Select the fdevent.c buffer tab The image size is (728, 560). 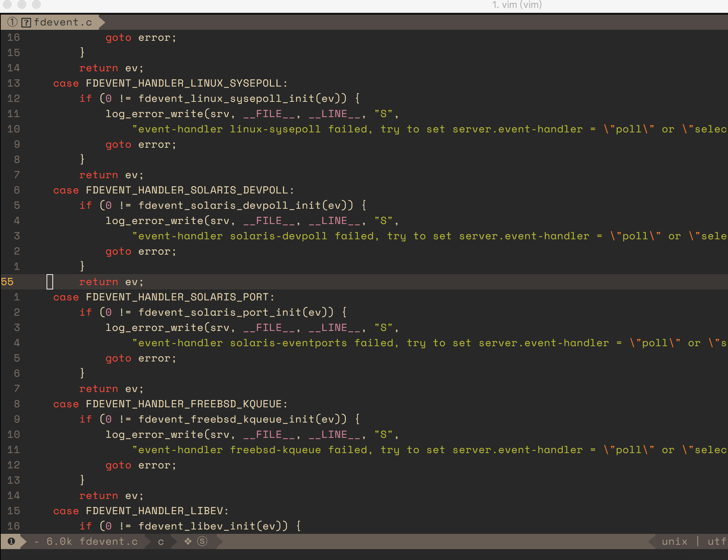[53, 23]
